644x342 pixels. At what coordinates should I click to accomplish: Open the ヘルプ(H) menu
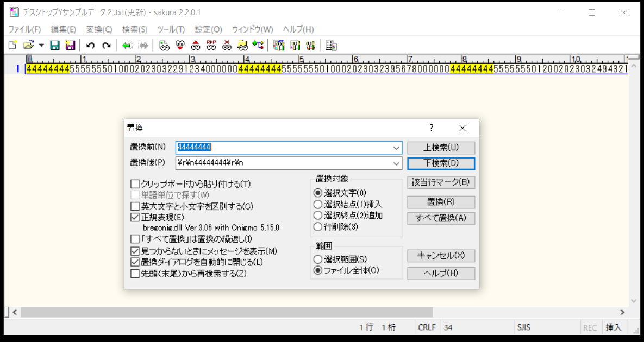(298, 29)
